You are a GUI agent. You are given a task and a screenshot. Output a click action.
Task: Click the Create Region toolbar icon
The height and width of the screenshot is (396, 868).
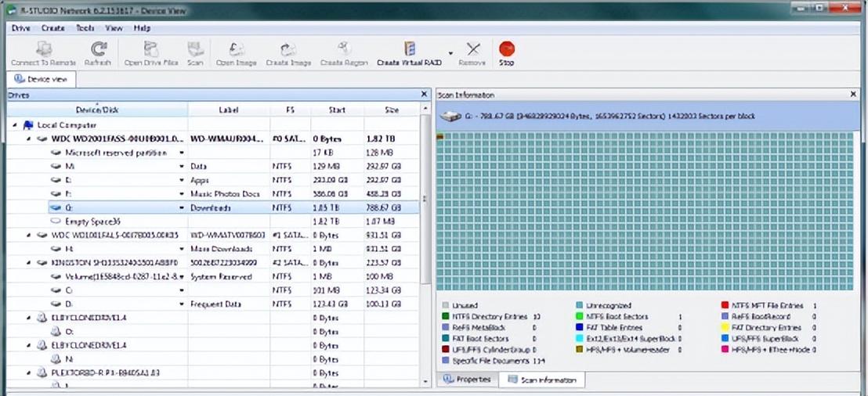pyautogui.click(x=343, y=49)
